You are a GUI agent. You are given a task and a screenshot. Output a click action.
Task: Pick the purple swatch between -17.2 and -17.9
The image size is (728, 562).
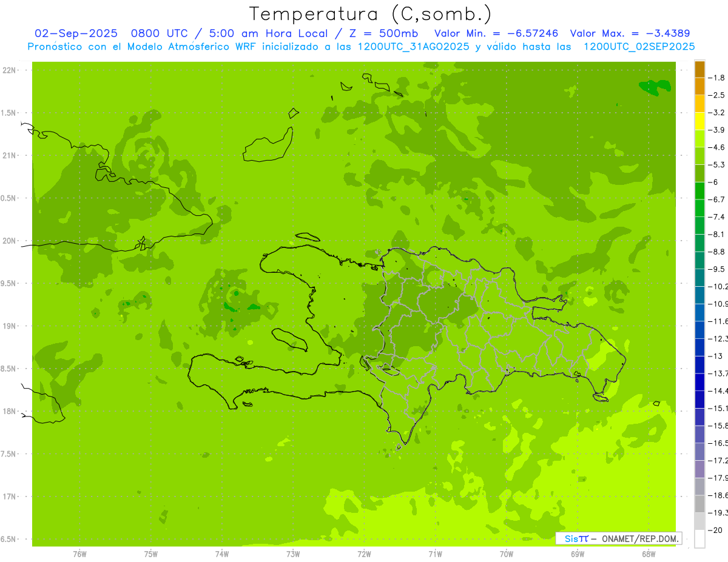[x=699, y=469]
